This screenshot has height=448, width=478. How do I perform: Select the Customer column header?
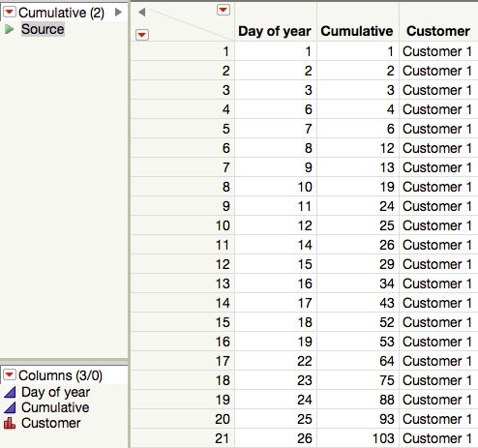[438, 31]
